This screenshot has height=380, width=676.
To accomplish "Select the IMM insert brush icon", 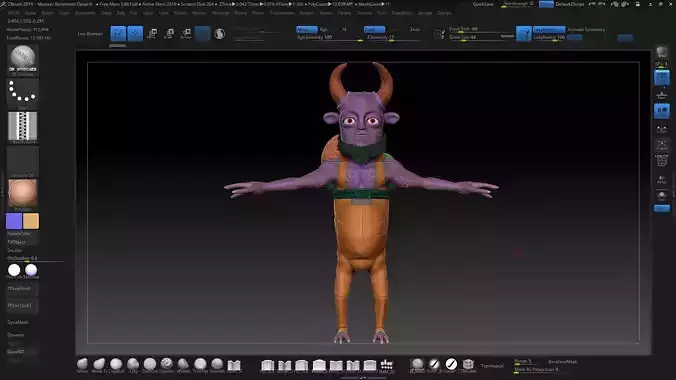I will (234, 365).
